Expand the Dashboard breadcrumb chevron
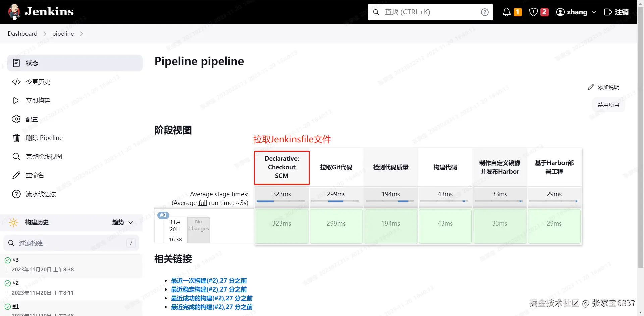Image resolution: width=644 pixels, height=316 pixels. point(45,34)
